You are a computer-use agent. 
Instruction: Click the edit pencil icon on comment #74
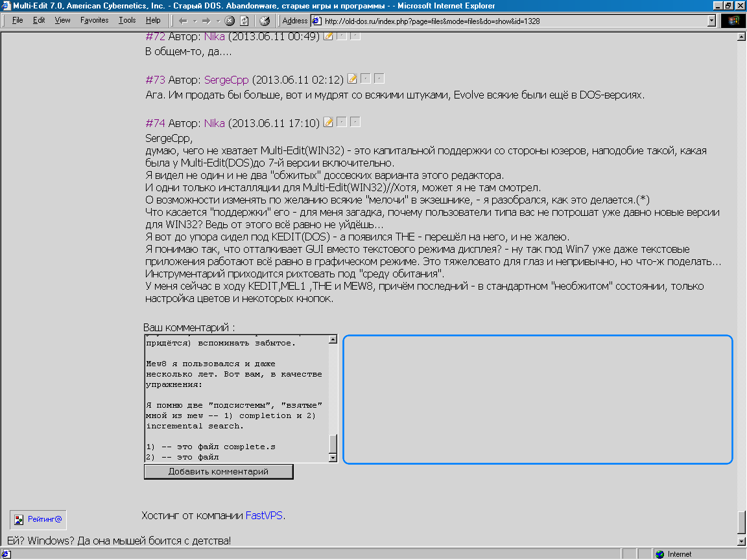coord(328,122)
